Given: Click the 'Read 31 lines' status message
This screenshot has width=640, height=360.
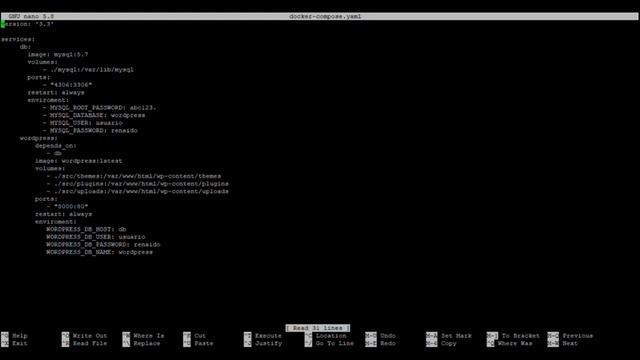Looking at the screenshot, I should click(318, 328).
